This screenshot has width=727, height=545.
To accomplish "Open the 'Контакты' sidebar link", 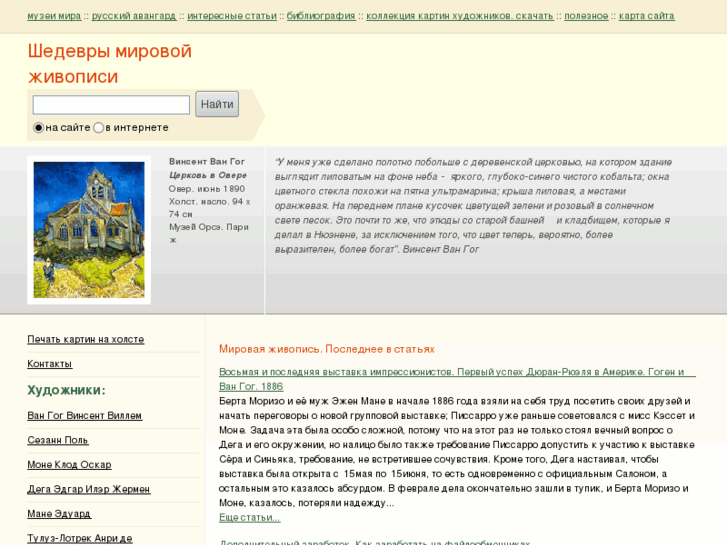I will tap(50, 364).
